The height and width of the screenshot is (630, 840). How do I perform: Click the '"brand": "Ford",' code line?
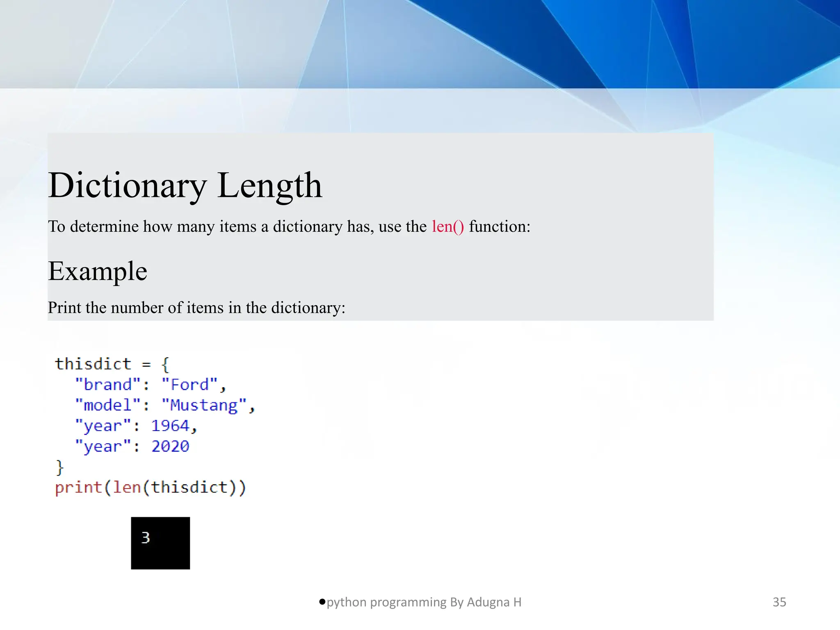pyautogui.click(x=151, y=385)
